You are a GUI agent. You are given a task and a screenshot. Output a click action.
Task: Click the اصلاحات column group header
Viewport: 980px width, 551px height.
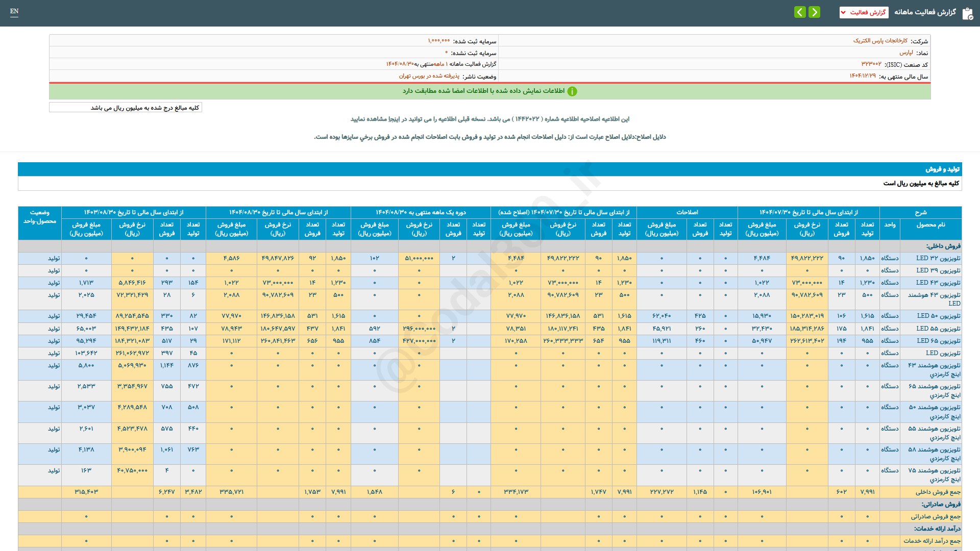[687, 212]
